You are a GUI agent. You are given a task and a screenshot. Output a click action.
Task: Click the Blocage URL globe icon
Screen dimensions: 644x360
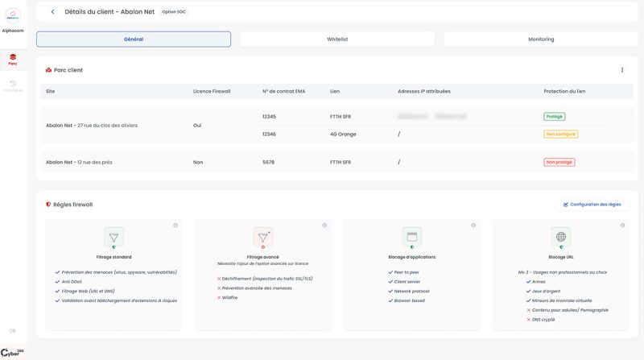pos(561,237)
